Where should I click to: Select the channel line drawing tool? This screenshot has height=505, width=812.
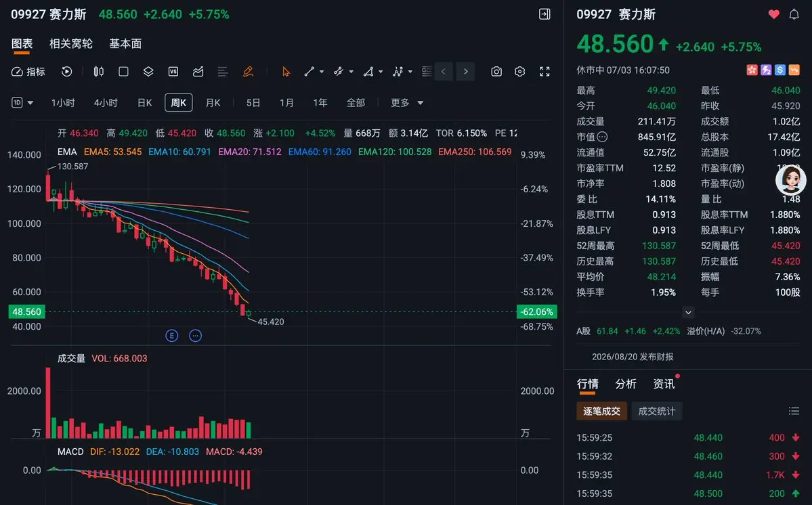339,71
